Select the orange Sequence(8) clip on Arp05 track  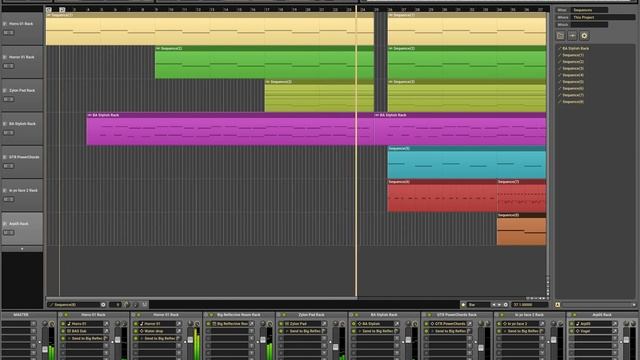[521, 229]
